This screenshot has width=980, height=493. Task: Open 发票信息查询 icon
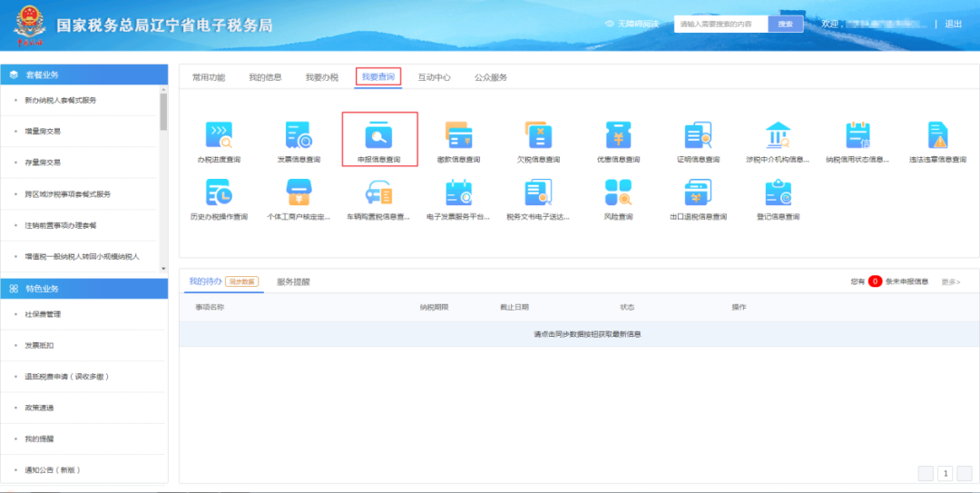pos(299,136)
